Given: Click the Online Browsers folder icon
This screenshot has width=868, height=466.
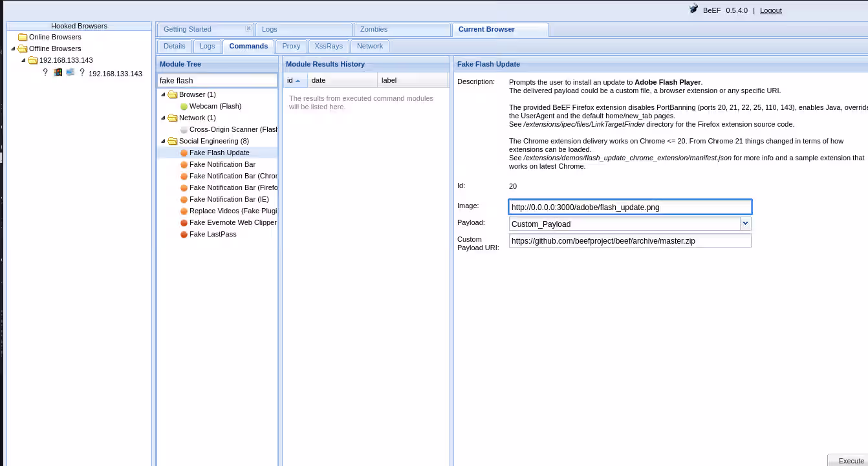Looking at the screenshot, I should pyautogui.click(x=23, y=37).
